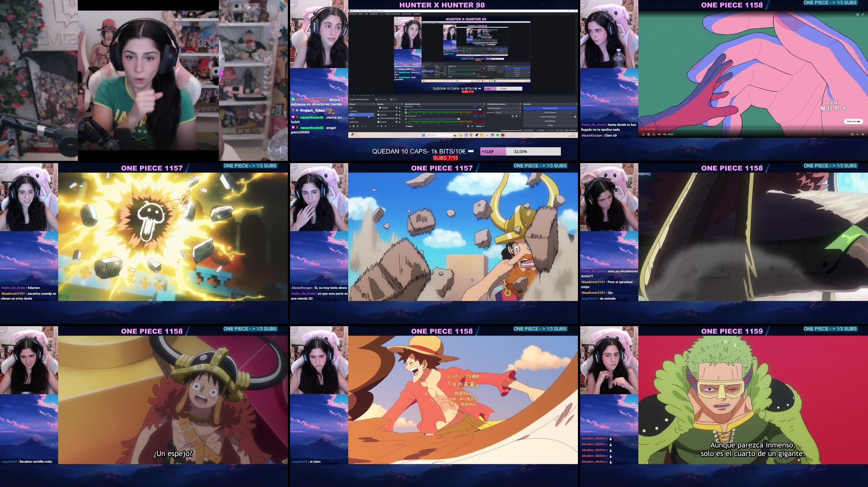Open the Editar menu in OBS

pos(360,14)
